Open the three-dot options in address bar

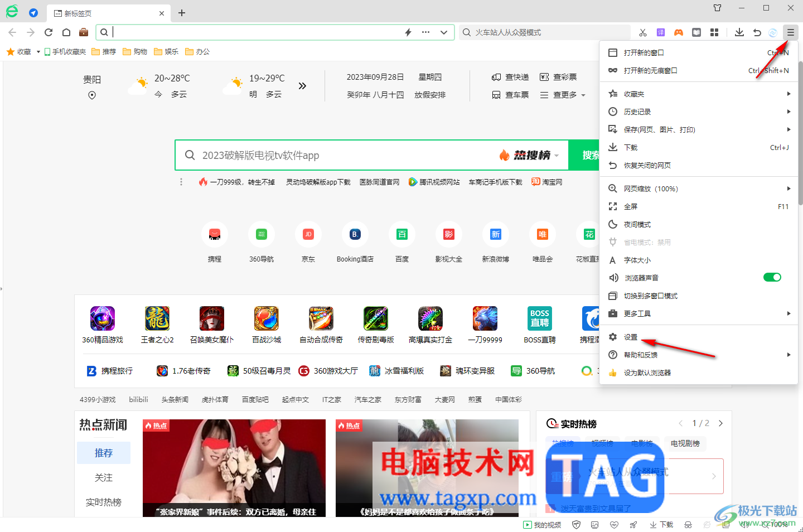pos(426,32)
